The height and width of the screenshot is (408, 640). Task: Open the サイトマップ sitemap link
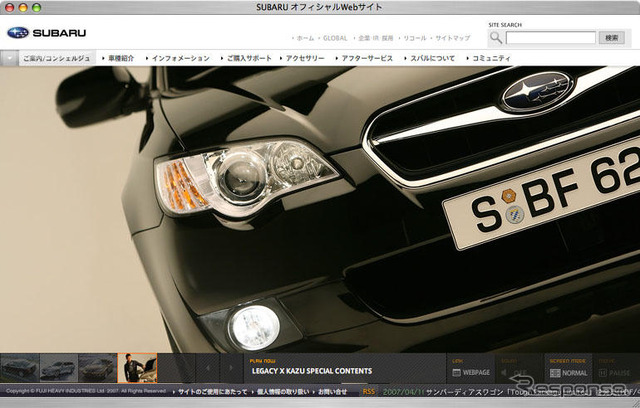pyautogui.click(x=453, y=38)
